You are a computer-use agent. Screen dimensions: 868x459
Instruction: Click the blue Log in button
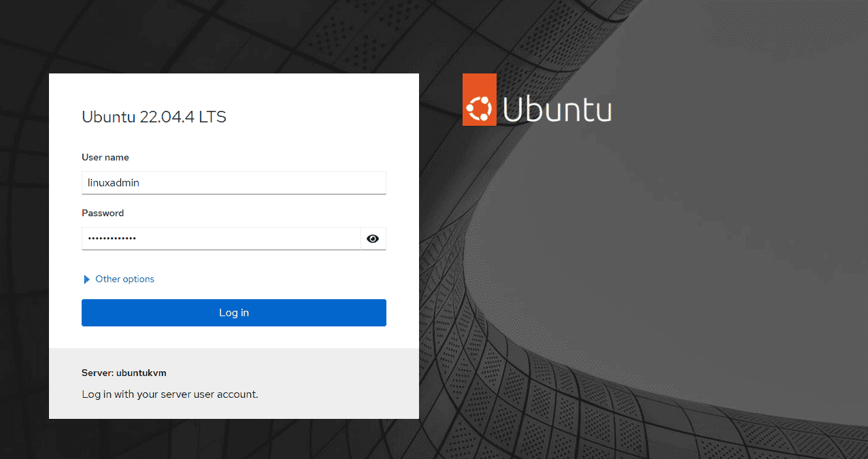234,313
